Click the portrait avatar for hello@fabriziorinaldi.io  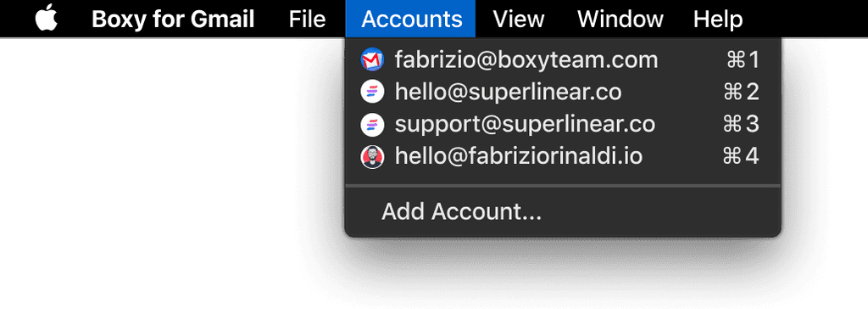pos(372,157)
